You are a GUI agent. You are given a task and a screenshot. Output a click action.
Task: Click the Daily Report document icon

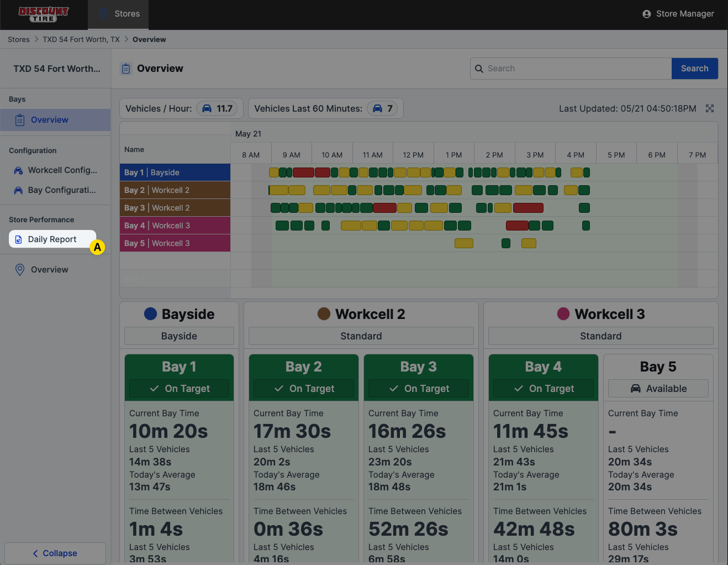pyautogui.click(x=19, y=239)
